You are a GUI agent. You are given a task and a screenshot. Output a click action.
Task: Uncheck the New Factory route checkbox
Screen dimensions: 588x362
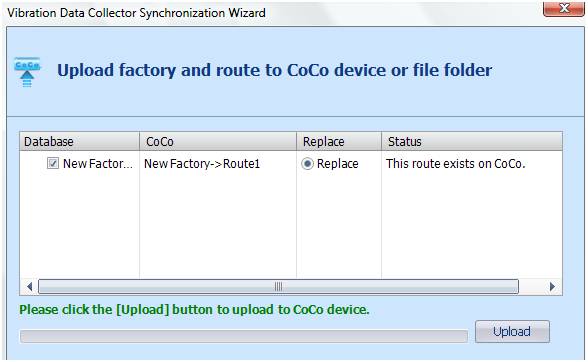[53, 163]
